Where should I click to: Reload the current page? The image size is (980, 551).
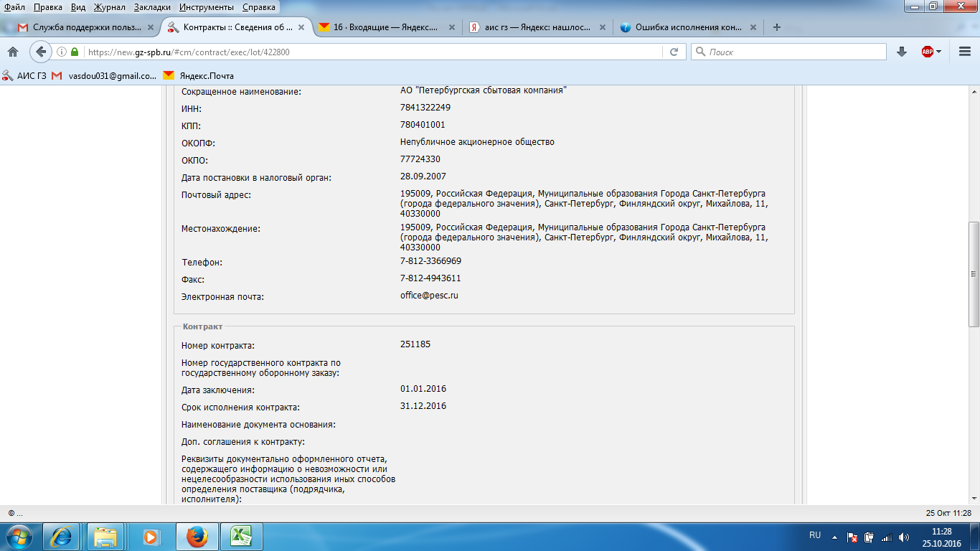point(674,52)
